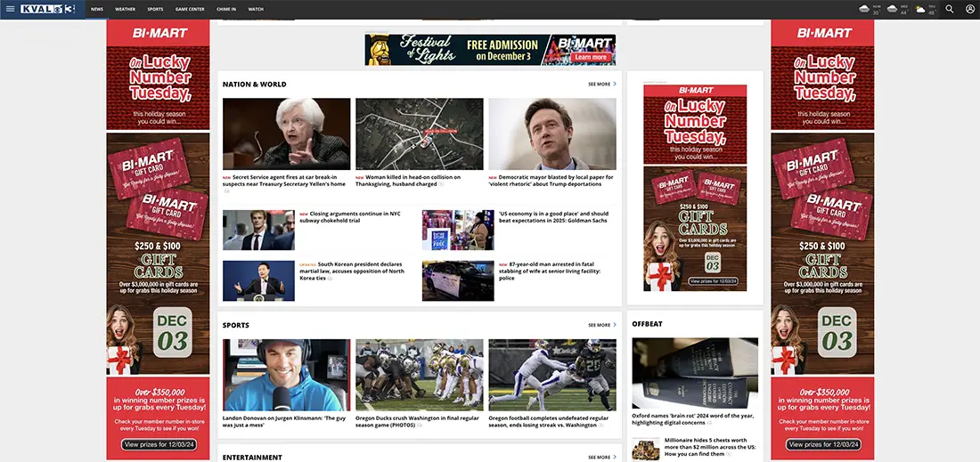Click View prizes button in sidebar Bi-Mart ad
Viewport: 980px width, 462px height.
tap(713, 281)
